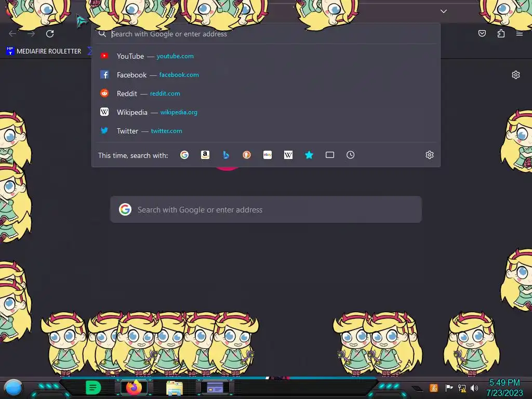Image resolution: width=532 pixels, height=399 pixels.
Task: Open the Java tray icon
Action: click(434, 388)
